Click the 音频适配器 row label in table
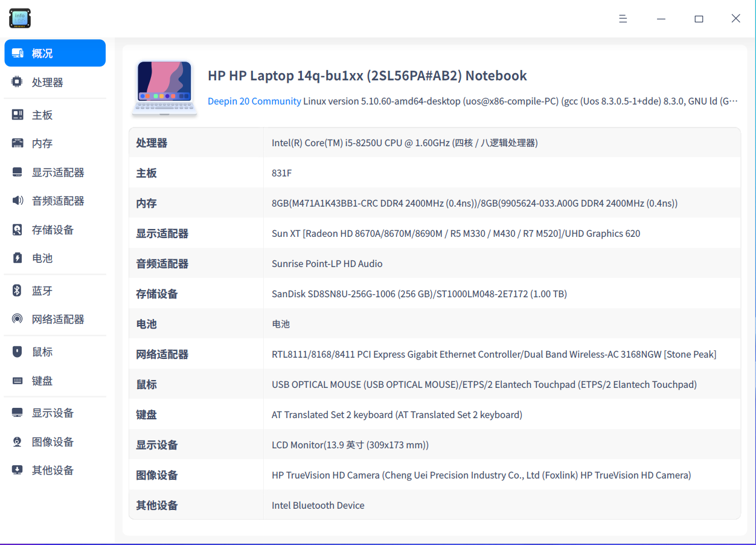756x545 pixels. pyautogui.click(x=162, y=263)
